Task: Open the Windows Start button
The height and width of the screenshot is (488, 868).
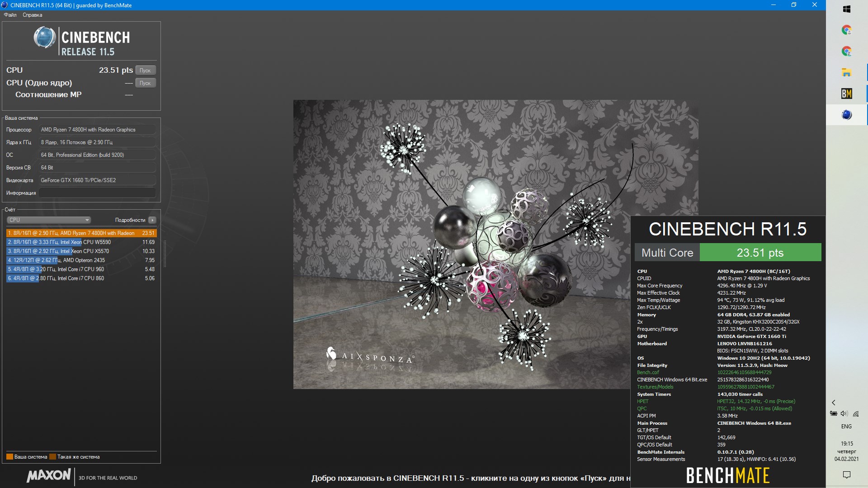Action: (847, 9)
